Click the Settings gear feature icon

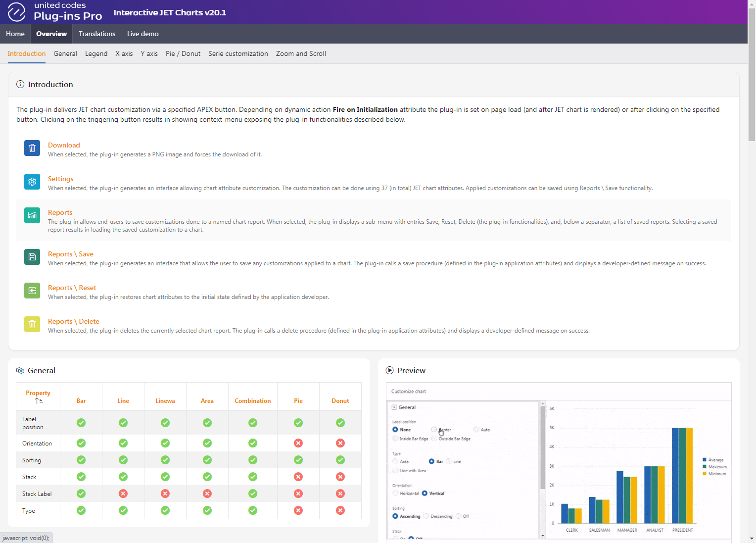[32, 182]
